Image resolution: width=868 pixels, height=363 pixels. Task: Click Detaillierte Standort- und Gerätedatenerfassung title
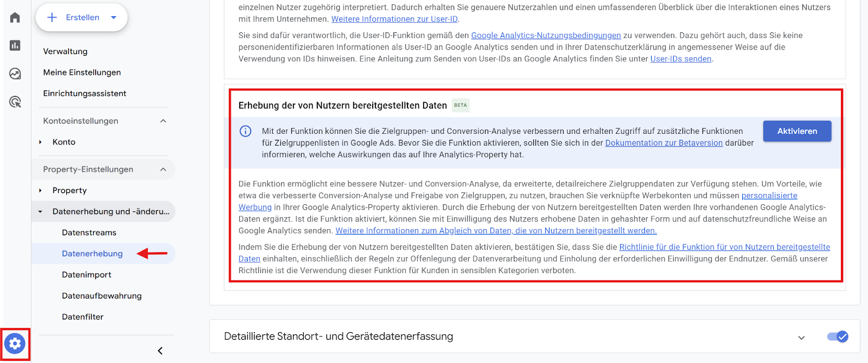(339, 336)
